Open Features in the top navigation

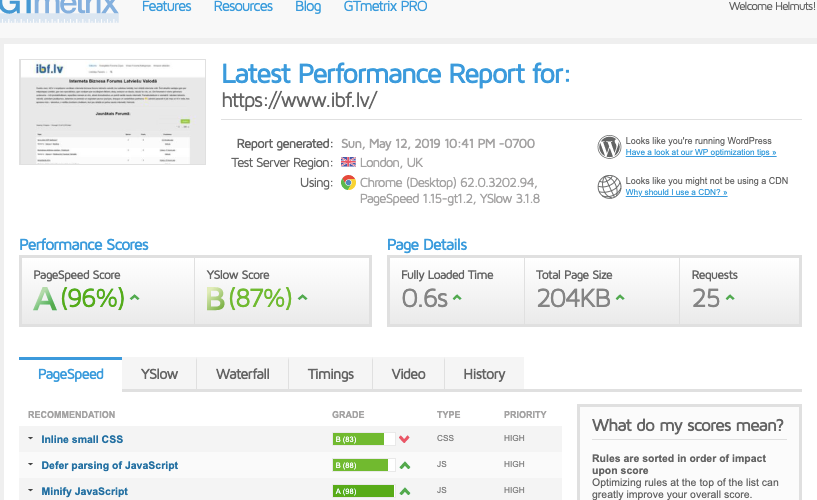[166, 7]
